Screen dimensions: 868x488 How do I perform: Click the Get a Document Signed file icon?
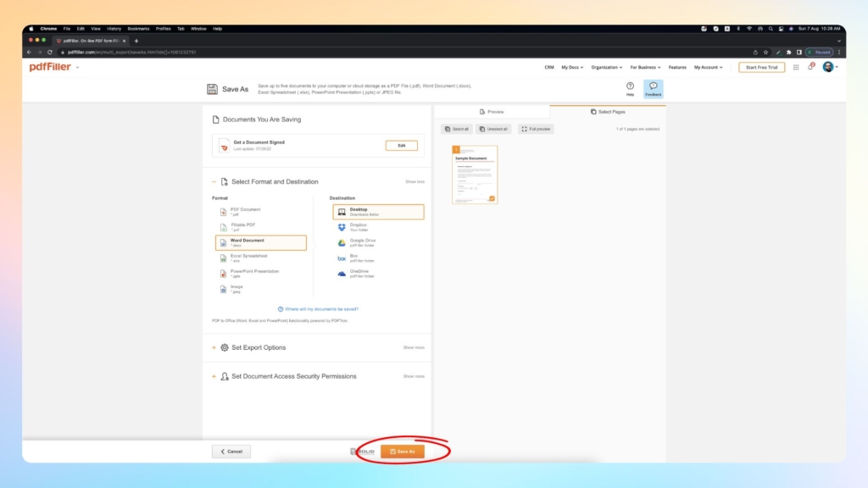pos(224,146)
